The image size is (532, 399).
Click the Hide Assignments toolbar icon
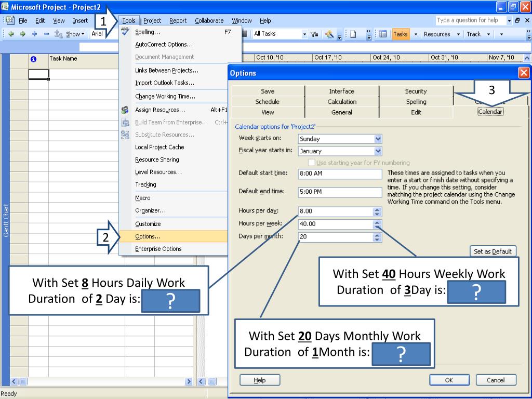58,34
